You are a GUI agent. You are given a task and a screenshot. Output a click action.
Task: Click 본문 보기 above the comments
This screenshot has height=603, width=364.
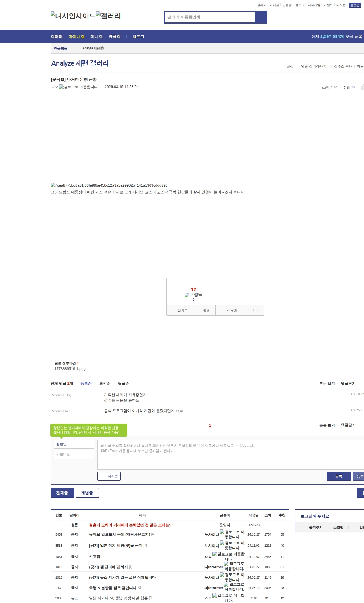pyautogui.click(x=327, y=384)
